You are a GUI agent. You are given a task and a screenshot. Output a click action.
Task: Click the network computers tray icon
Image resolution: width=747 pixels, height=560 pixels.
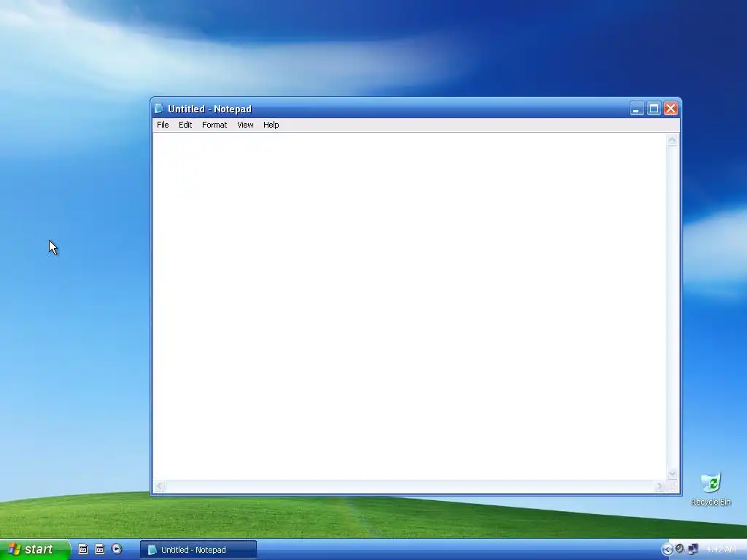point(693,550)
